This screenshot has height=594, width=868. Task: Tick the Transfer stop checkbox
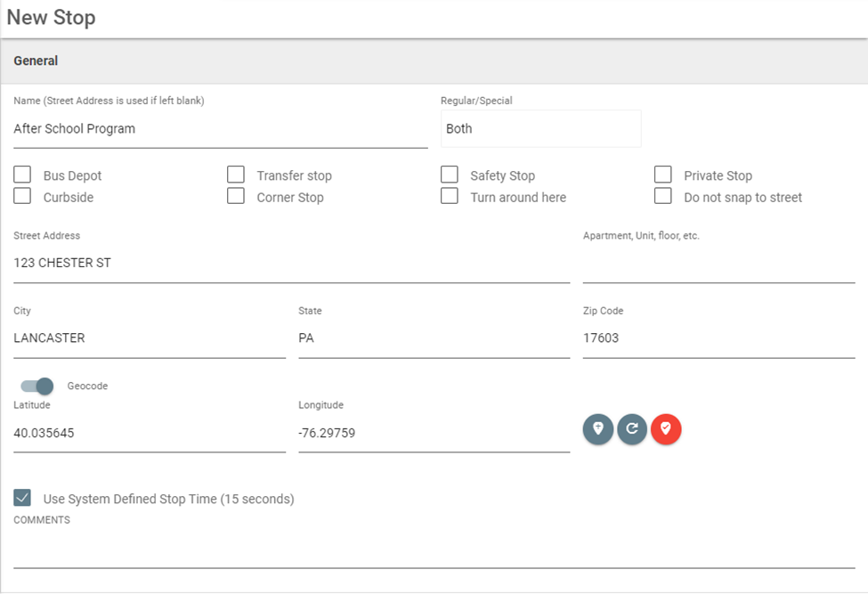[236, 175]
